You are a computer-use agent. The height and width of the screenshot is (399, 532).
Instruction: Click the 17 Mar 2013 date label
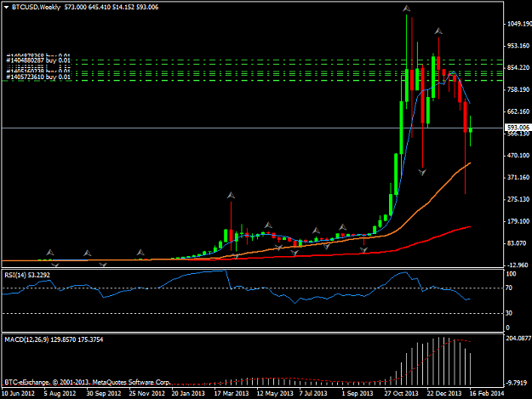click(x=232, y=393)
